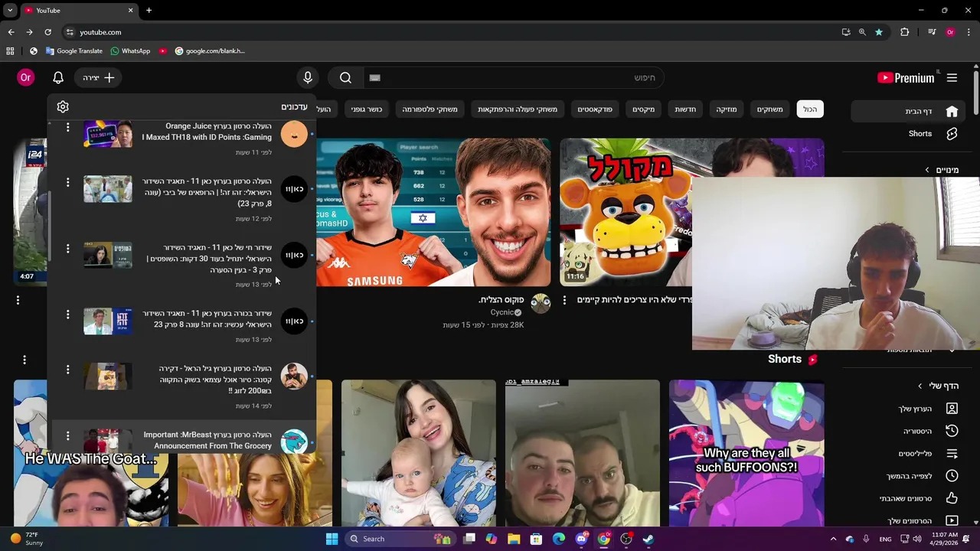Click the voice search microphone icon

[x=308, y=77]
